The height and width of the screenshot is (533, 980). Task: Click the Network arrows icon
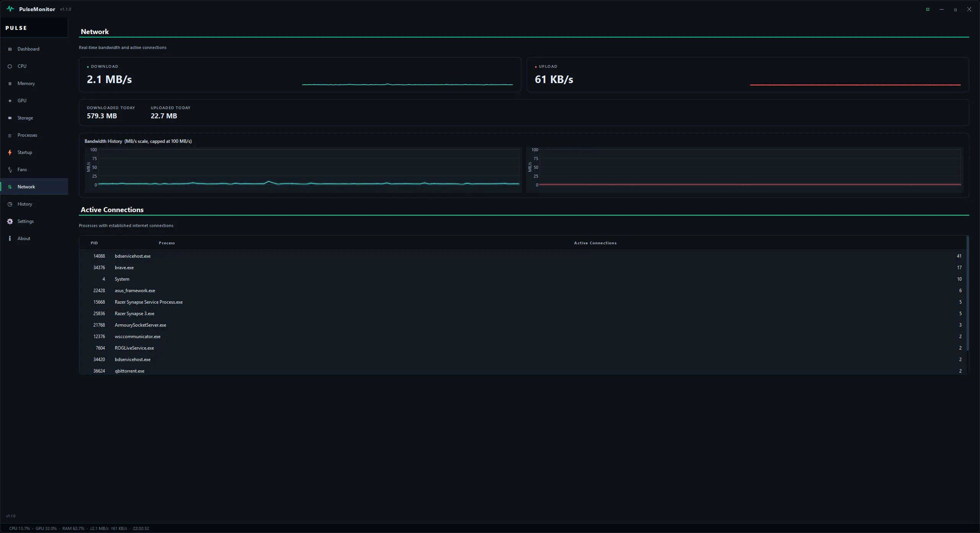(10, 187)
